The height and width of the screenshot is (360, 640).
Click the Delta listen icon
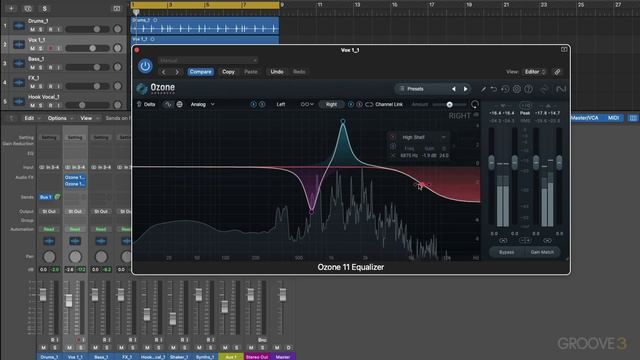click(x=139, y=104)
